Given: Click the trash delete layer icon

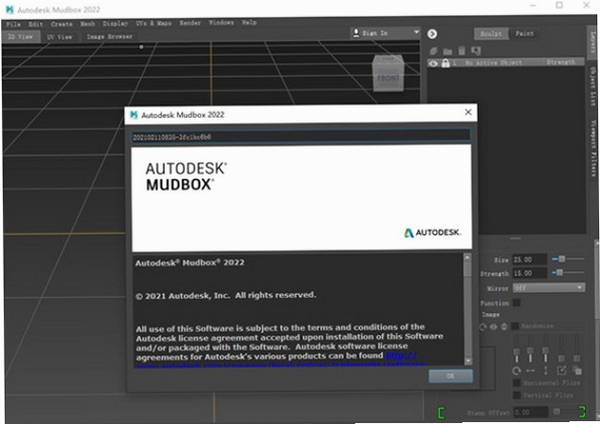Looking at the screenshot, I should point(462,51).
